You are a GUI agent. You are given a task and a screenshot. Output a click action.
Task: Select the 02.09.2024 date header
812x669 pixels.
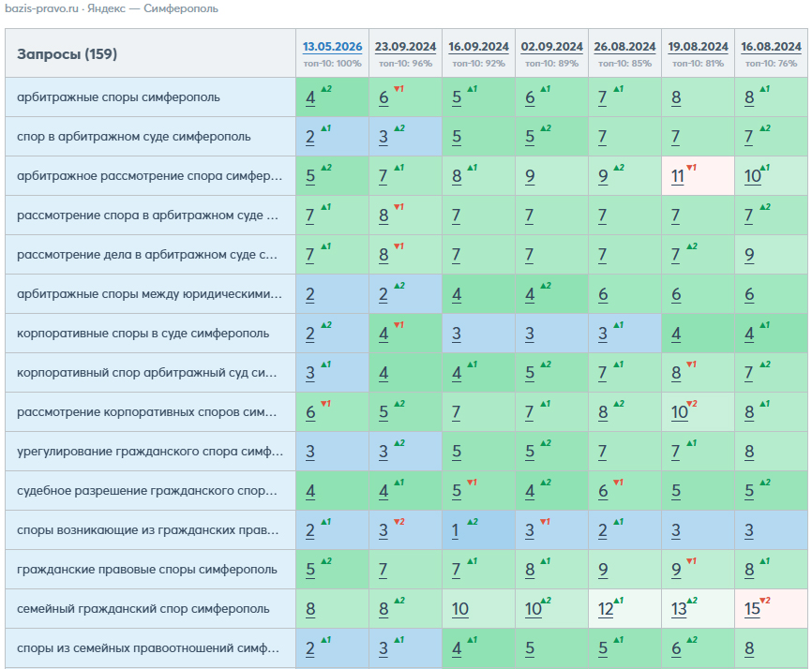(x=552, y=47)
